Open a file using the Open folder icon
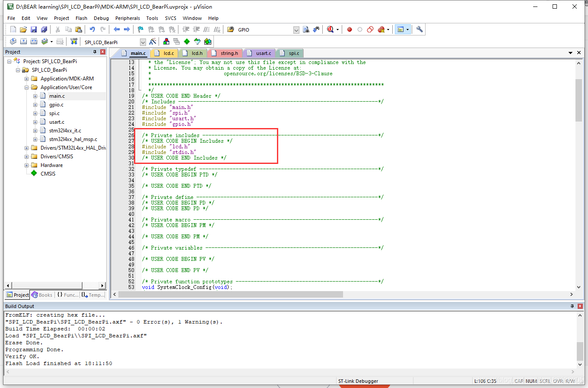Viewport: 588px width, 388px height. (23, 29)
